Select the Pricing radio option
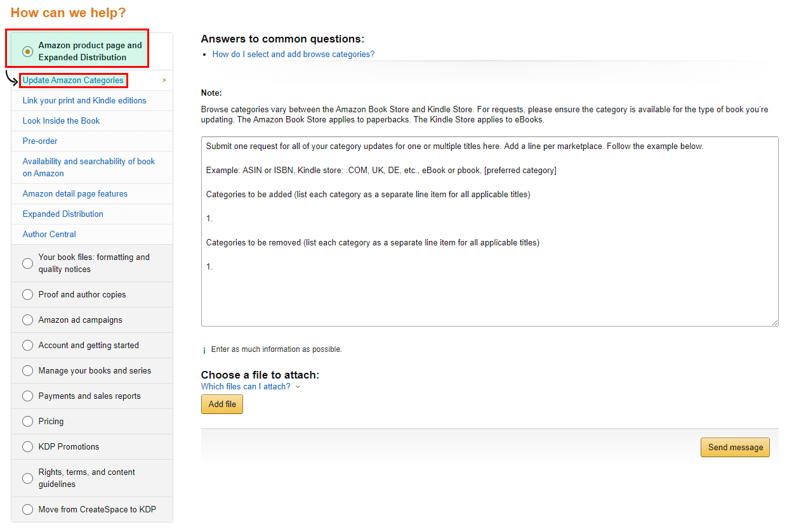Viewport: 787px width, 532px height. (28, 422)
